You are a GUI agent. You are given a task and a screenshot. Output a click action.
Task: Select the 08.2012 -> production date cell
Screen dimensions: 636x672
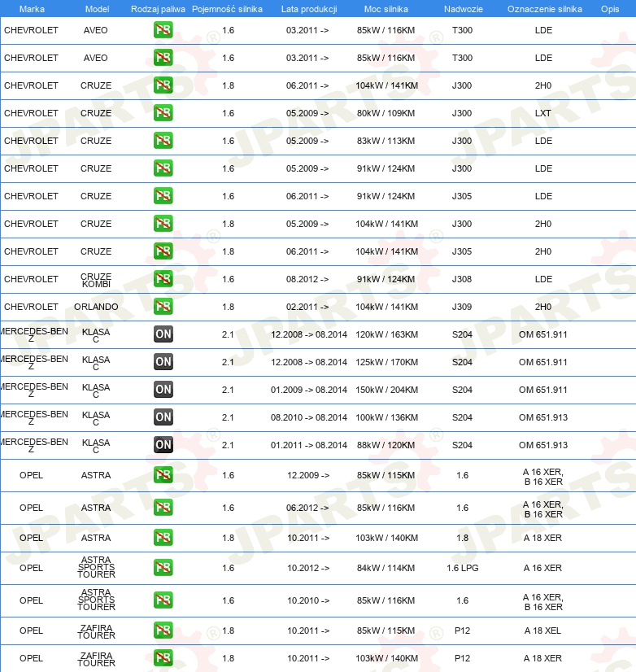[307, 279]
